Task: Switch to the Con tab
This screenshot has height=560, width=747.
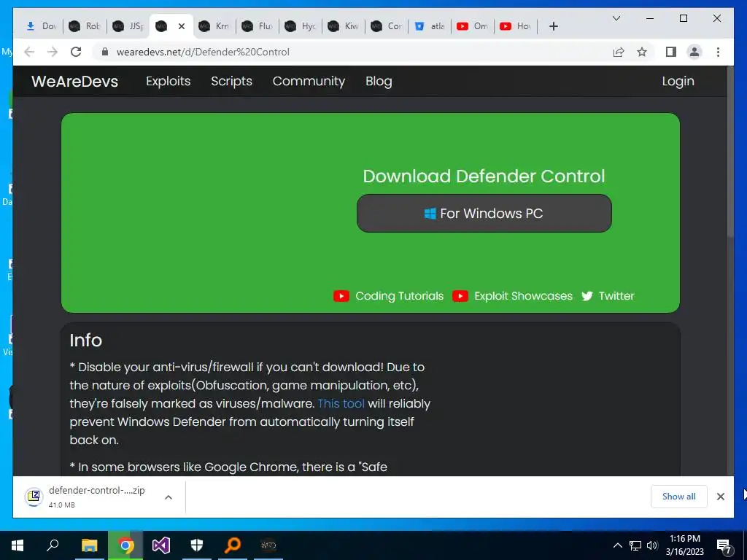Action: [x=387, y=26]
